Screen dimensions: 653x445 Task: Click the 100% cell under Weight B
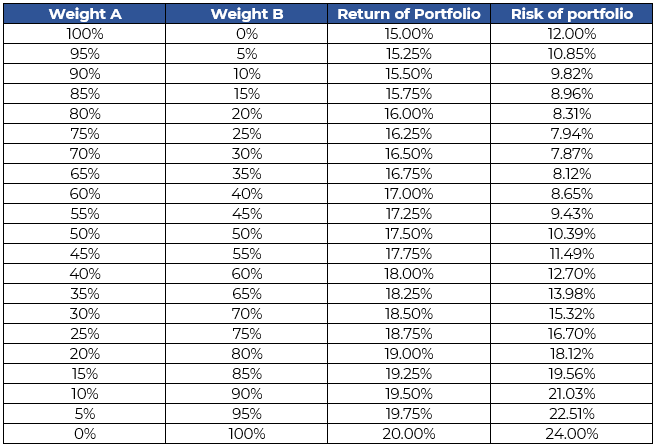tap(246, 433)
